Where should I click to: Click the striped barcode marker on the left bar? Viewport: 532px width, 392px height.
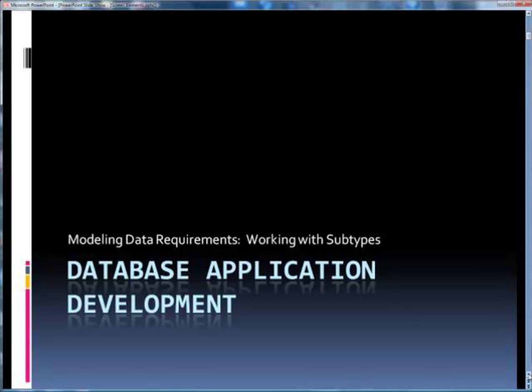(27, 58)
